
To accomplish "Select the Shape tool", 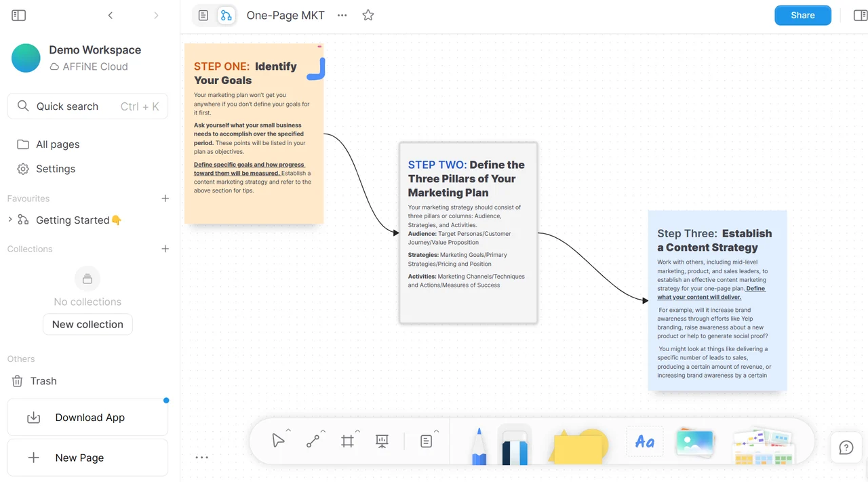I will point(578,446).
